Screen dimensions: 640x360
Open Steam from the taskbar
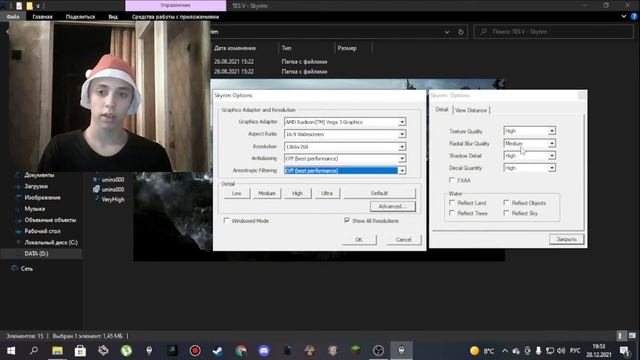pyautogui.click(x=218, y=351)
